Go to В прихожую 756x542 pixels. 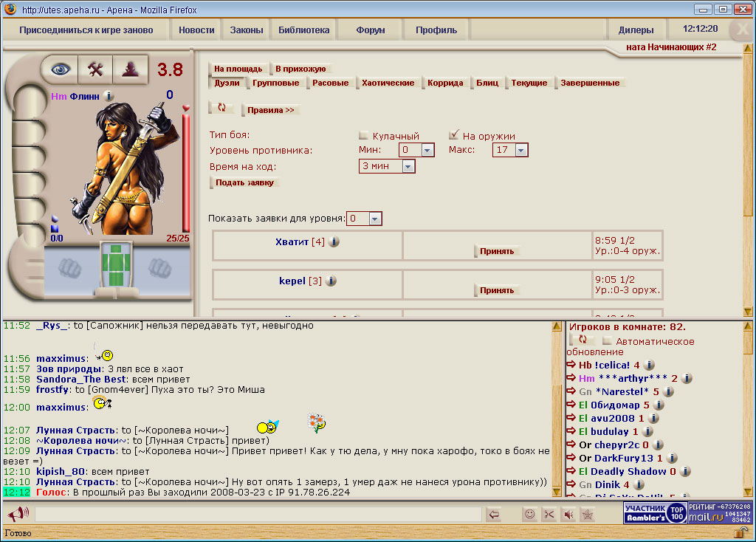300,69
